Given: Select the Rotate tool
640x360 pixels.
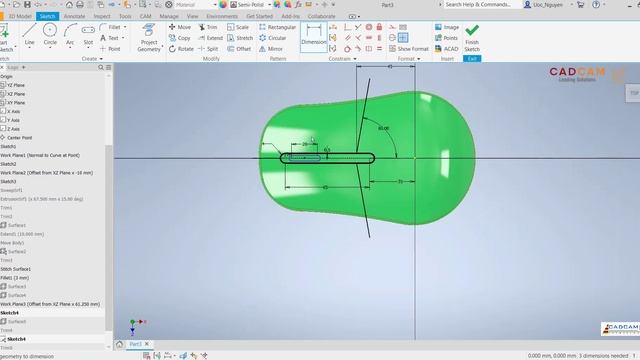Looking at the screenshot, I should [181, 49].
